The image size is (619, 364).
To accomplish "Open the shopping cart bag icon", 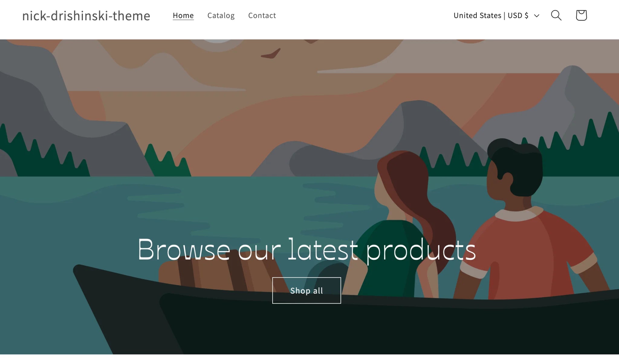I will click(x=581, y=15).
